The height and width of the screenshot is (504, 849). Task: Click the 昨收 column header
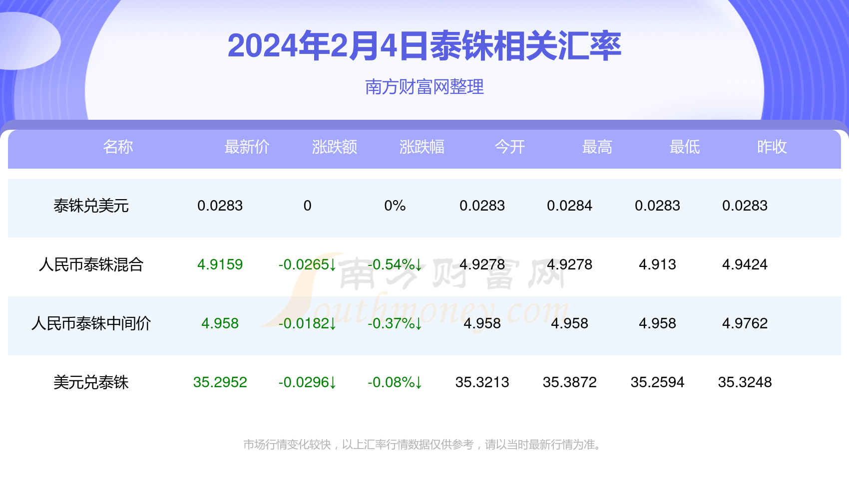point(772,147)
